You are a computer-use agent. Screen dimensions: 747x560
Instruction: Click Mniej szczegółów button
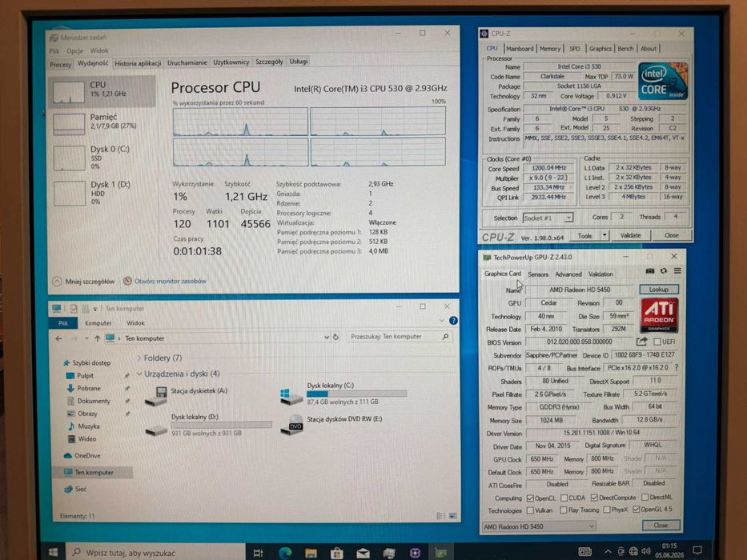84,282
